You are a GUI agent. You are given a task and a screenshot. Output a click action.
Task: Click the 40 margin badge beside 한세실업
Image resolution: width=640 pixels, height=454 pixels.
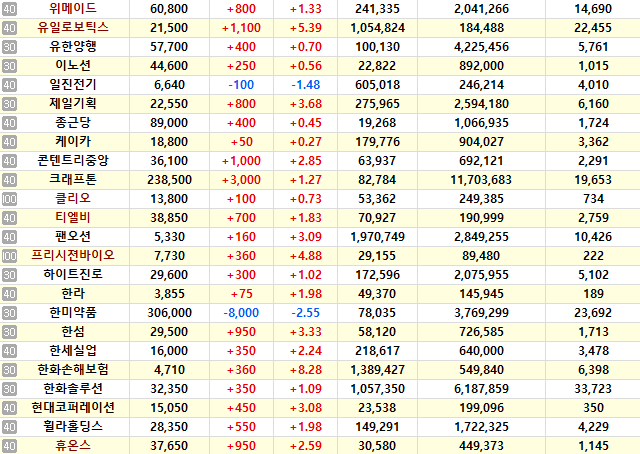9,351
